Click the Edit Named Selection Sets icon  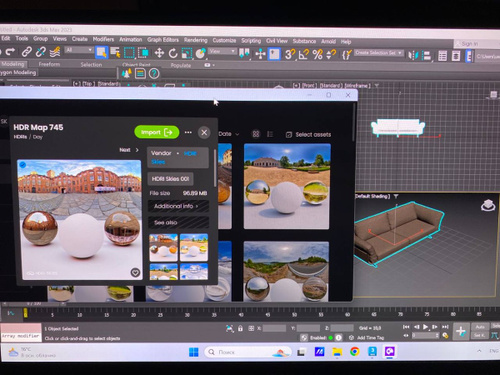347,54
